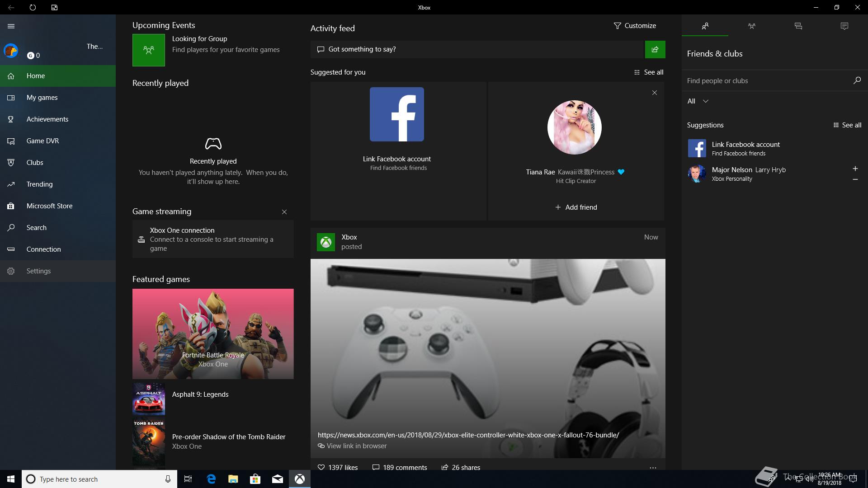Launch Microsoft Edge from taskbar

(211, 479)
